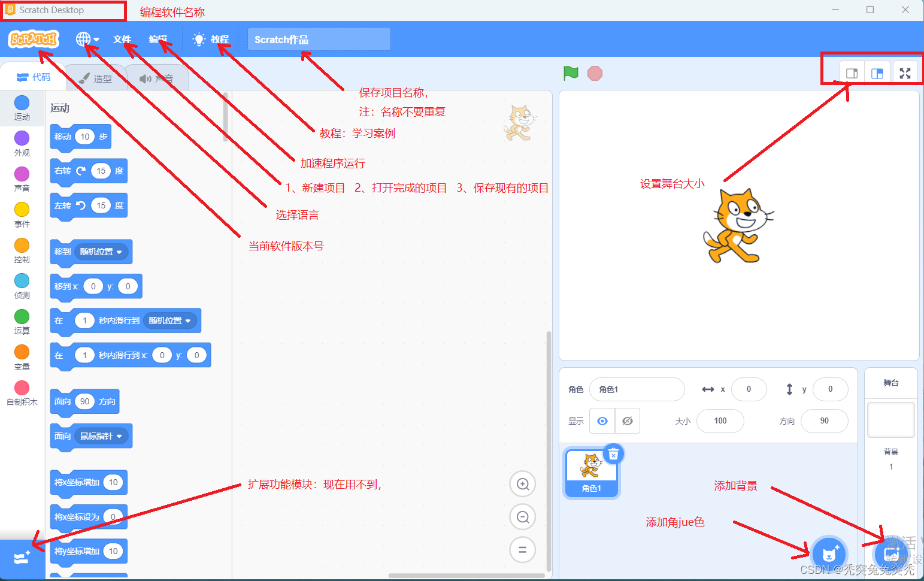The image size is (924, 581).
Task: Select the 事件 block category
Action: [x=22, y=215]
